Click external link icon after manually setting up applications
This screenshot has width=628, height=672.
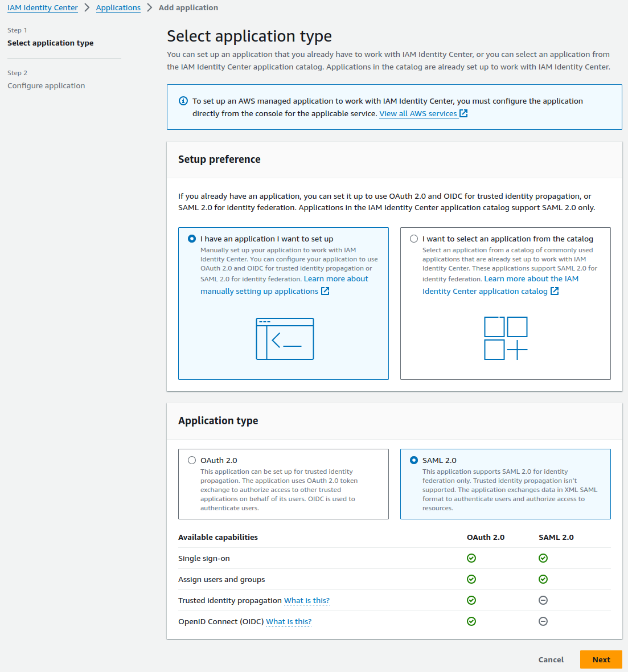click(x=325, y=291)
